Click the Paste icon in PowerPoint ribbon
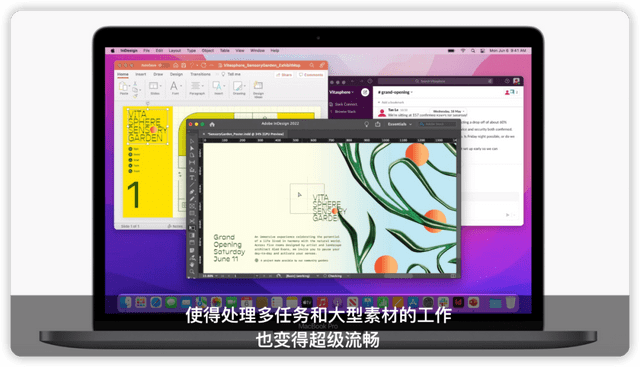The image size is (640, 367). coord(124,88)
